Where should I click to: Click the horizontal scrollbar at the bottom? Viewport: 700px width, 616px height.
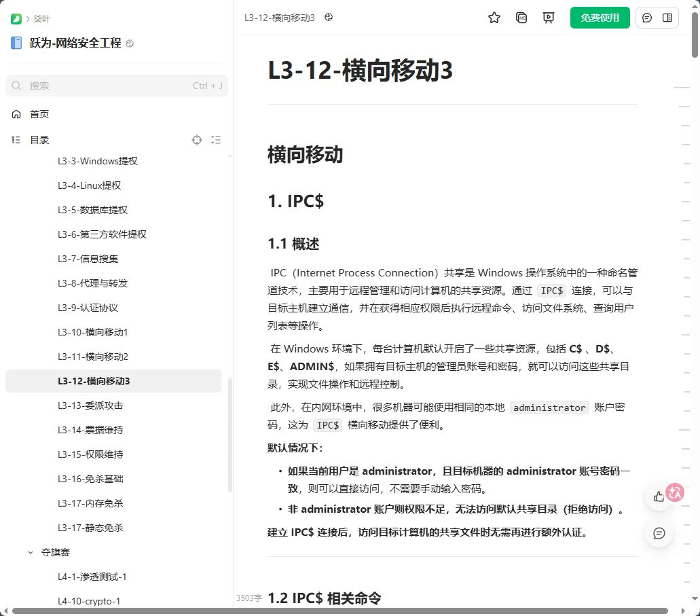pyautogui.click(x=339, y=611)
